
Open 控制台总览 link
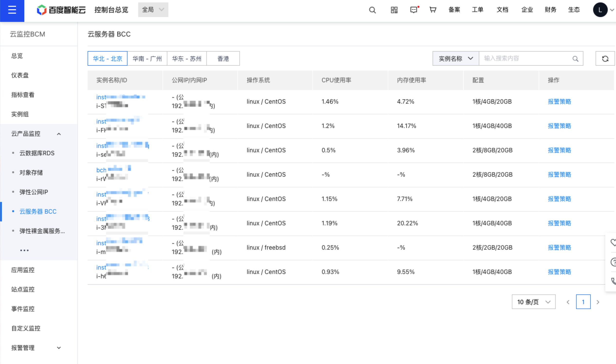click(111, 10)
